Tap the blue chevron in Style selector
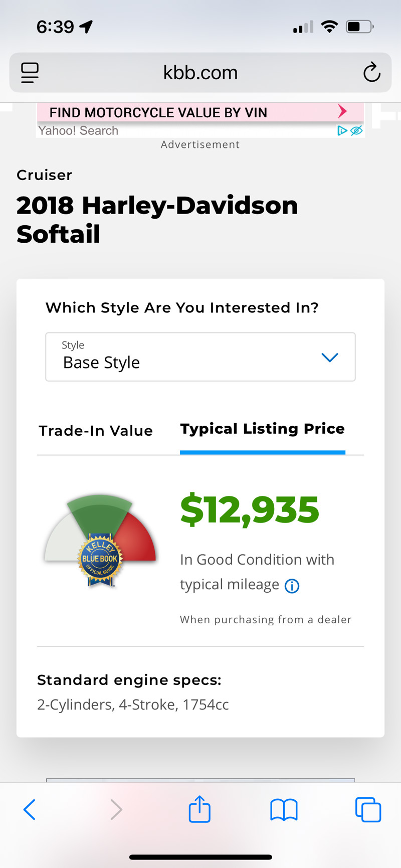401x868 pixels. coord(330,358)
